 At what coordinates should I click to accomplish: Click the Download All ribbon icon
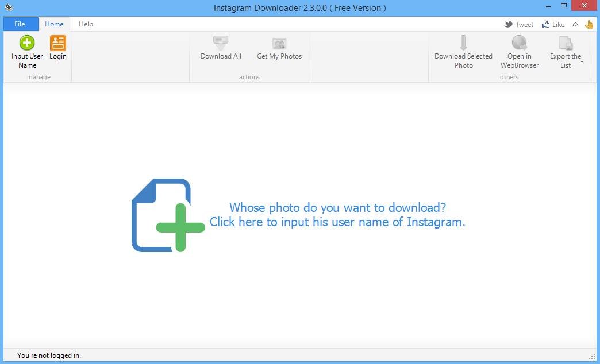[x=221, y=43]
